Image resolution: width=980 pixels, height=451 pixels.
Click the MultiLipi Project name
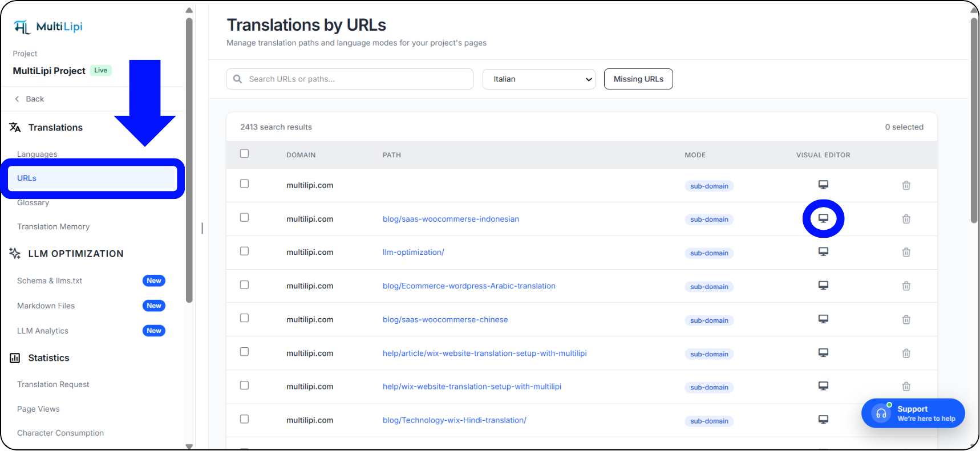[x=49, y=71]
